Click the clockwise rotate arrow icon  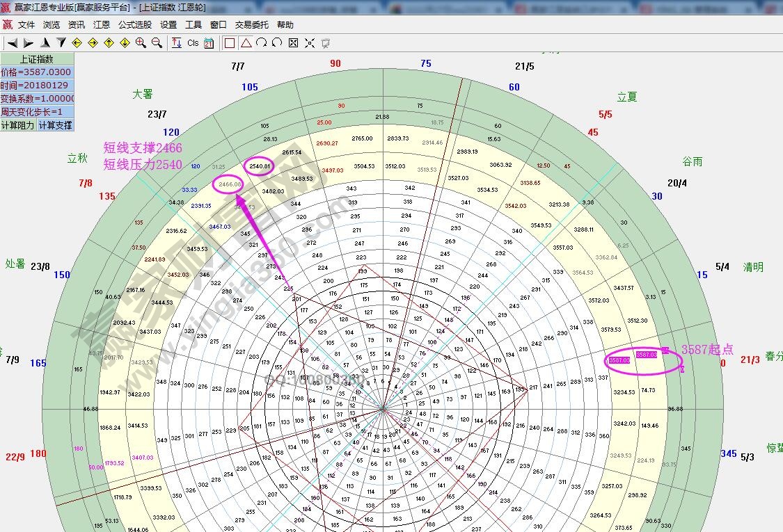pos(261,43)
